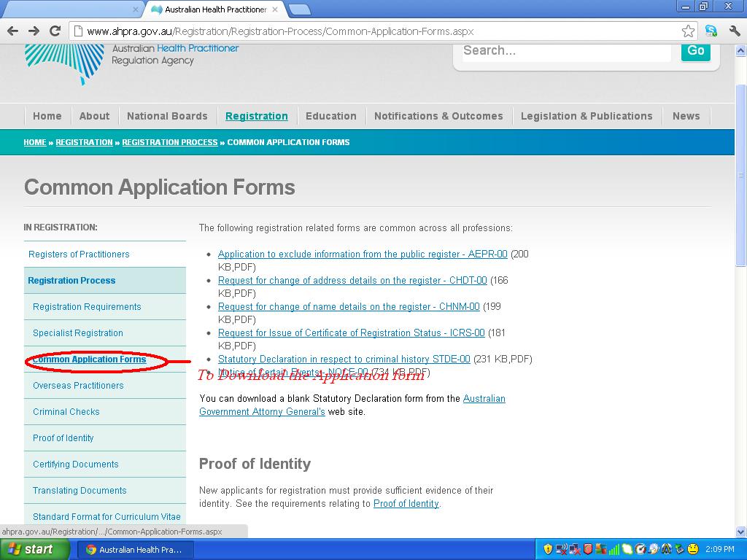
Task: Expand the Registration Process sidebar section
Action: [71, 280]
